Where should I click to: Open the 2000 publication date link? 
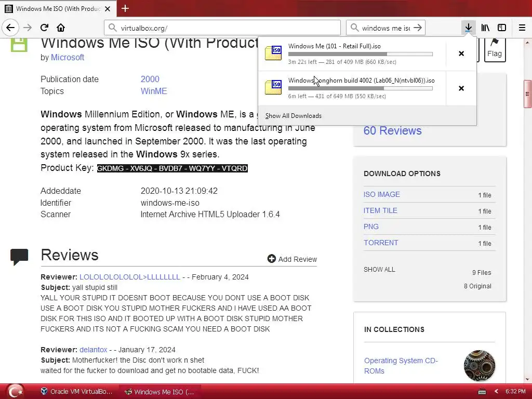(x=150, y=79)
